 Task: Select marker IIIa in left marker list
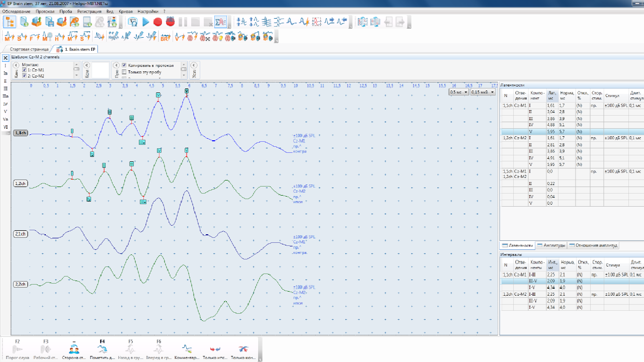coord(6,96)
